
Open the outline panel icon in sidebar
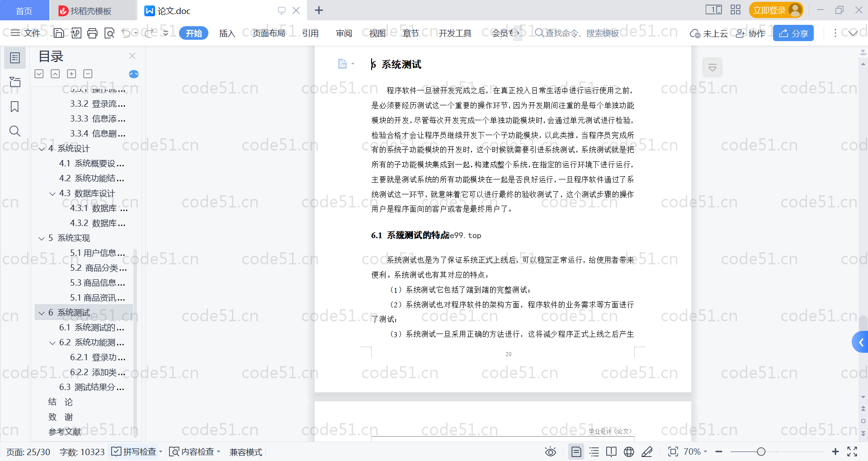coord(15,58)
